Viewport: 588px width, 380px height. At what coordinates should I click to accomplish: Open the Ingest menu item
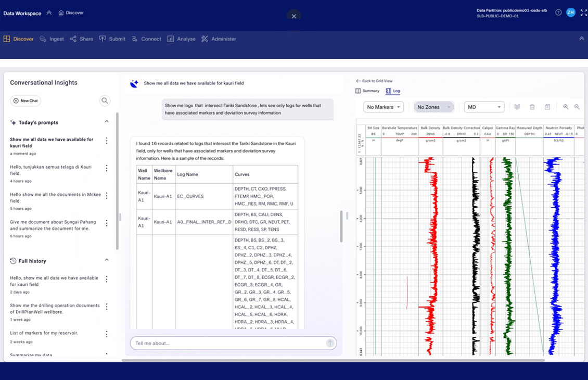coord(52,39)
